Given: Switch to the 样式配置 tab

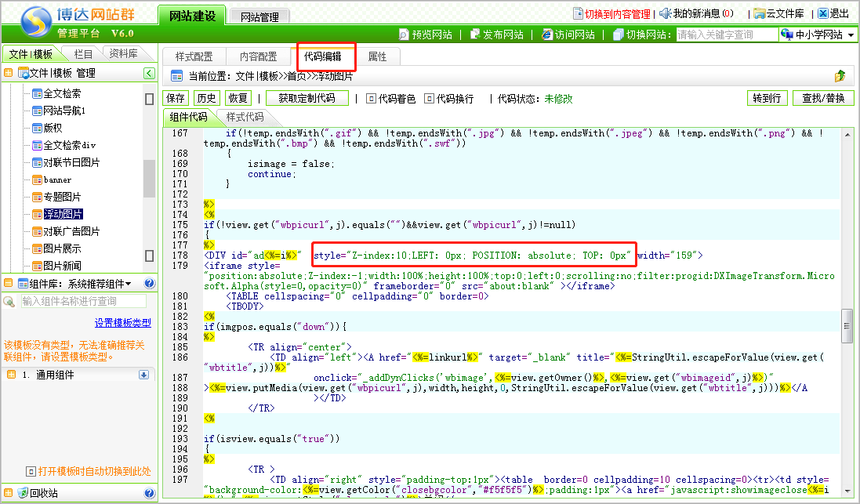Looking at the screenshot, I should tap(194, 56).
